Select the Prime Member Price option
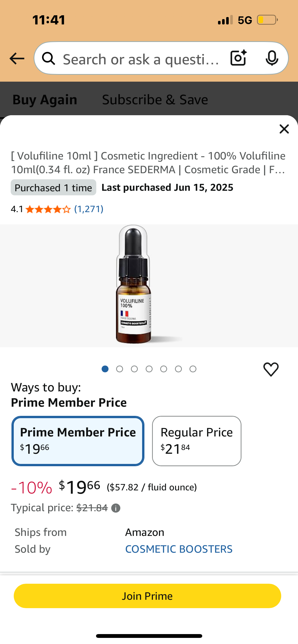The height and width of the screenshot is (644, 298). tap(78, 441)
